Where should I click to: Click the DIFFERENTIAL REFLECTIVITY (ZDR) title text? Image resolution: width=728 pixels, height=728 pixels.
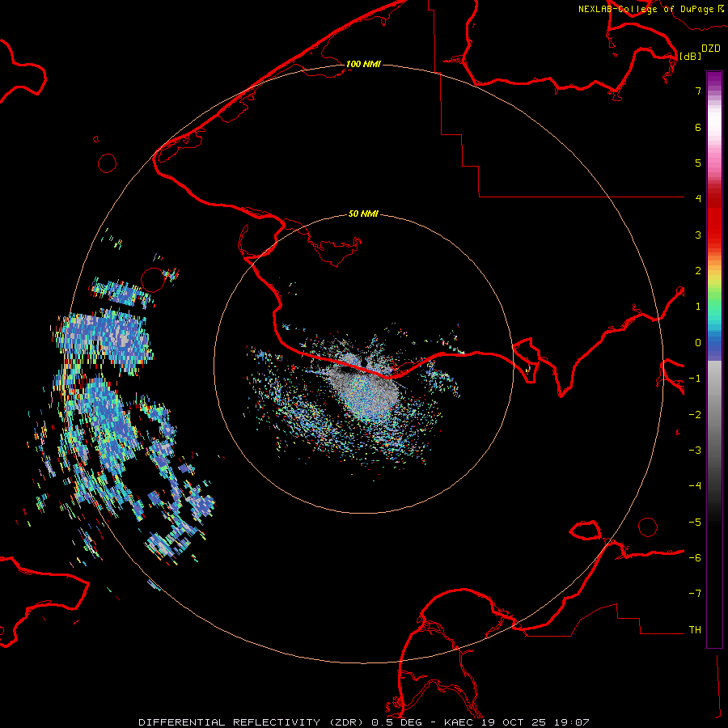point(251,722)
